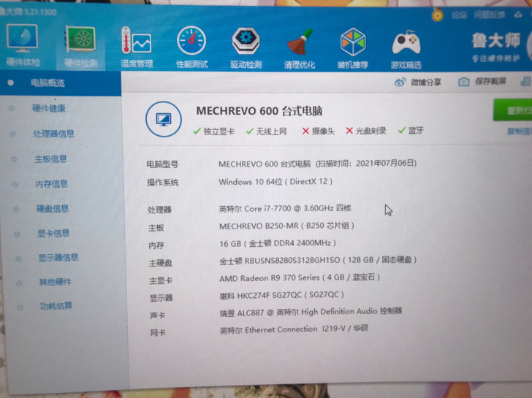Share via 微博分享 icon
The image size is (532, 398).
(418, 82)
